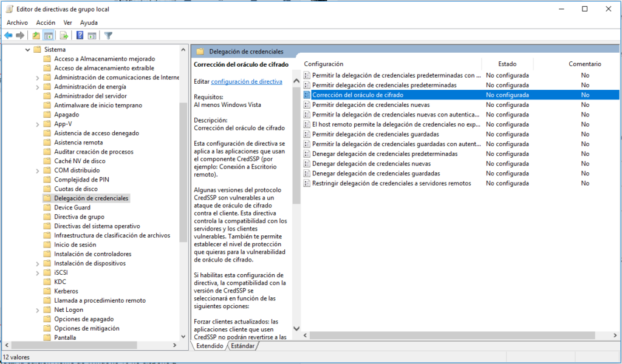The image size is (622, 364).
Task: Click the Sistema folder icon
Action: click(37, 50)
